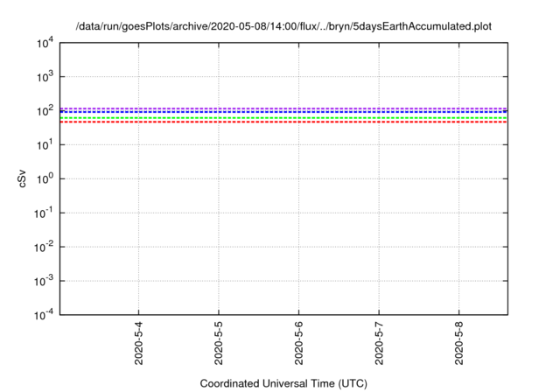
Task: Click the y-axis label 10^-2
Action: click(44, 247)
